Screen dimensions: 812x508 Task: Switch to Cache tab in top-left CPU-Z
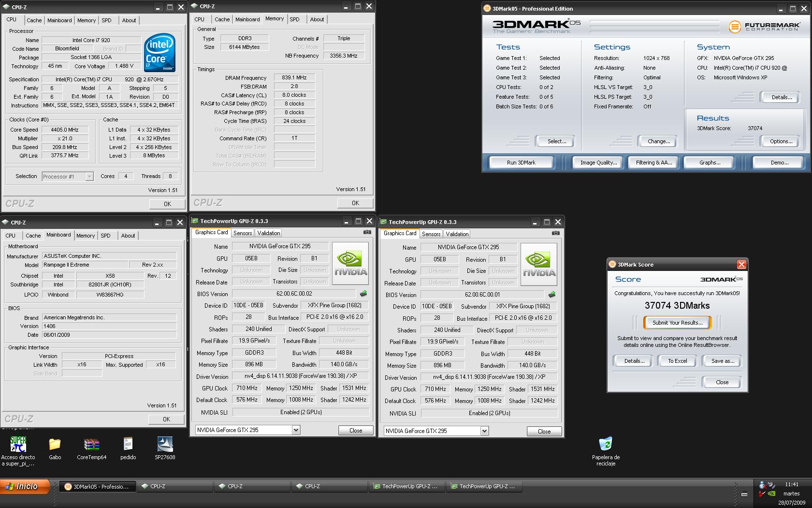pos(34,20)
